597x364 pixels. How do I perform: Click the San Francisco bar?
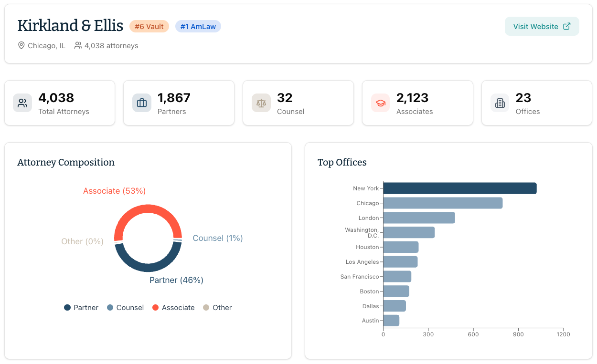[397, 277]
